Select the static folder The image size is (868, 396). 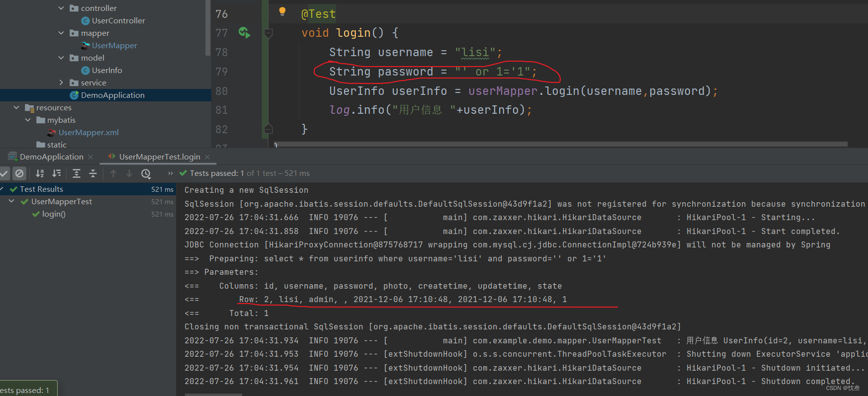(x=57, y=145)
